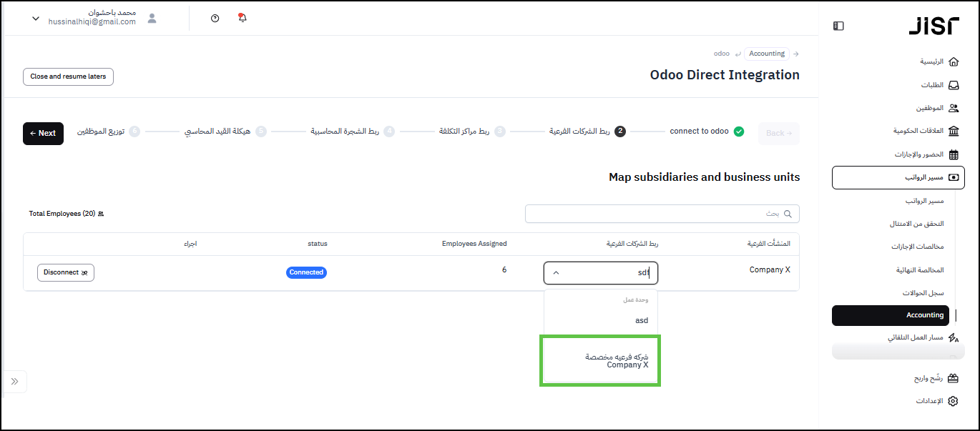Click the notification bell icon
This screenshot has width=980, height=431.
[x=242, y=18]
